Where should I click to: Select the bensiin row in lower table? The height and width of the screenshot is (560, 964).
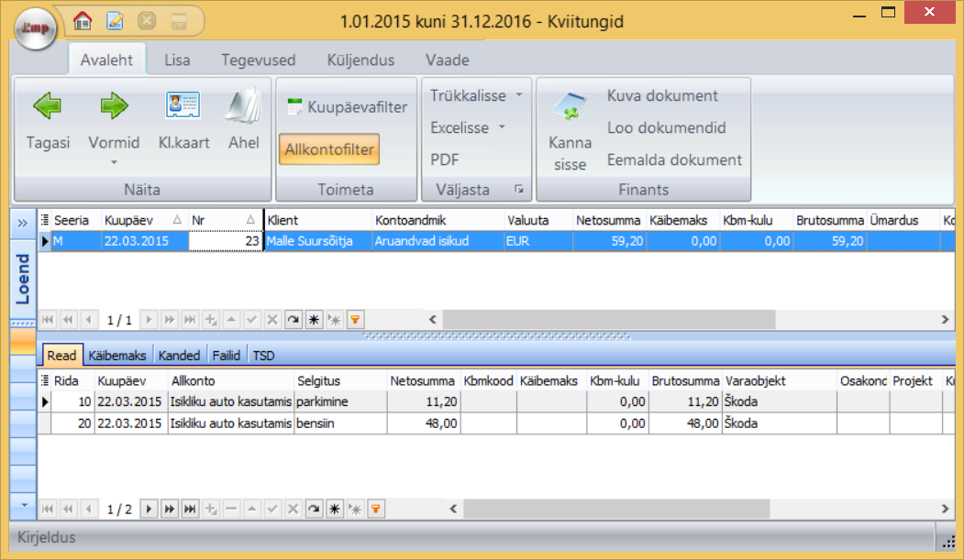321,423
